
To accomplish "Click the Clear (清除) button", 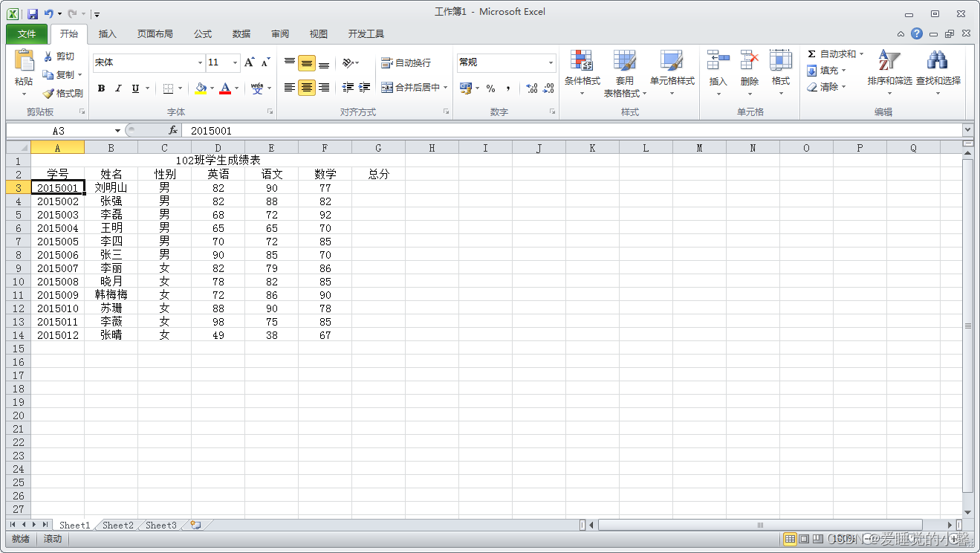I will (x=826, y=87).
